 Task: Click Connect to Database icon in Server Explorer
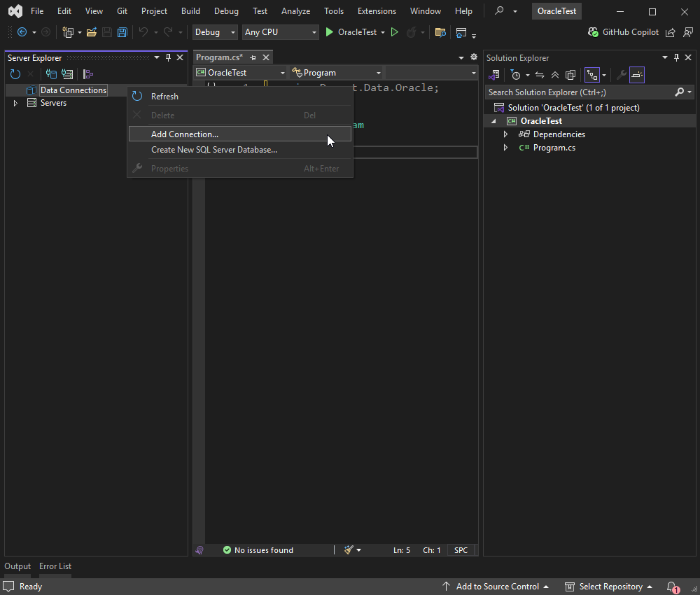tap(51, 74)
